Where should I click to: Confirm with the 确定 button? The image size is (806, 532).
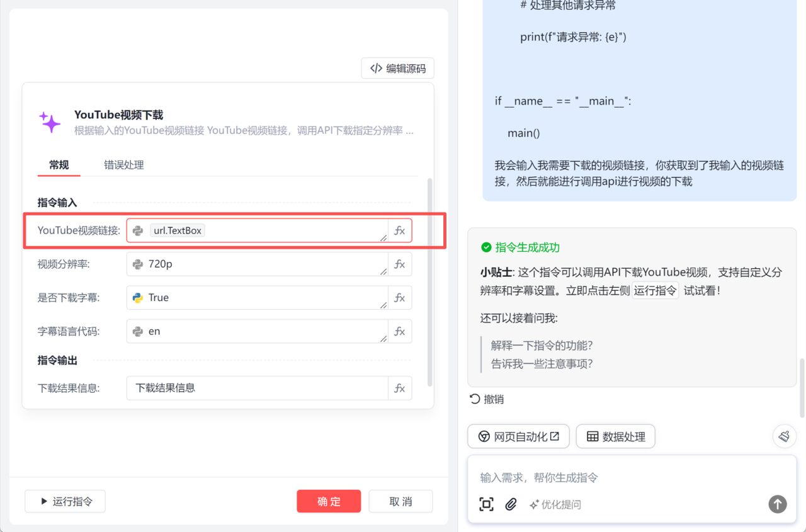point(329,501)
